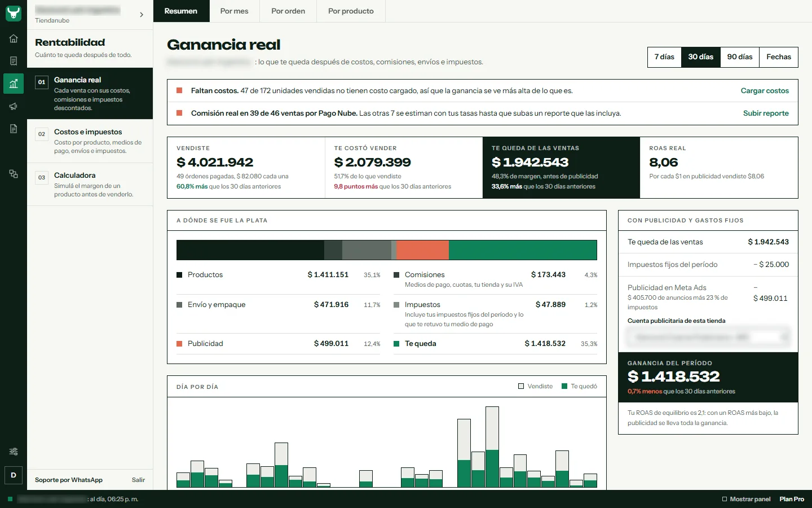This screenshot has width=812, height=508.
Task: Open the receipt icon in the sidebar
Action: pos(14,61)
